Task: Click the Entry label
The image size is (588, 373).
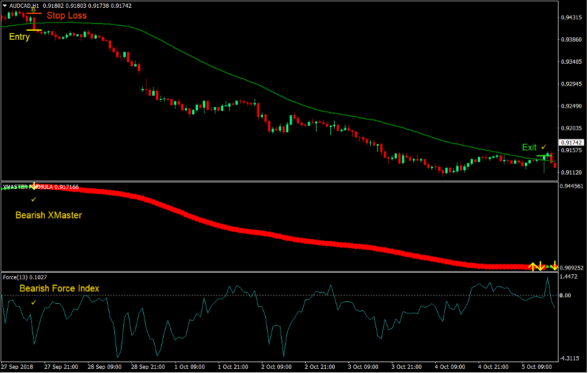Action: (x=19, y=37)
